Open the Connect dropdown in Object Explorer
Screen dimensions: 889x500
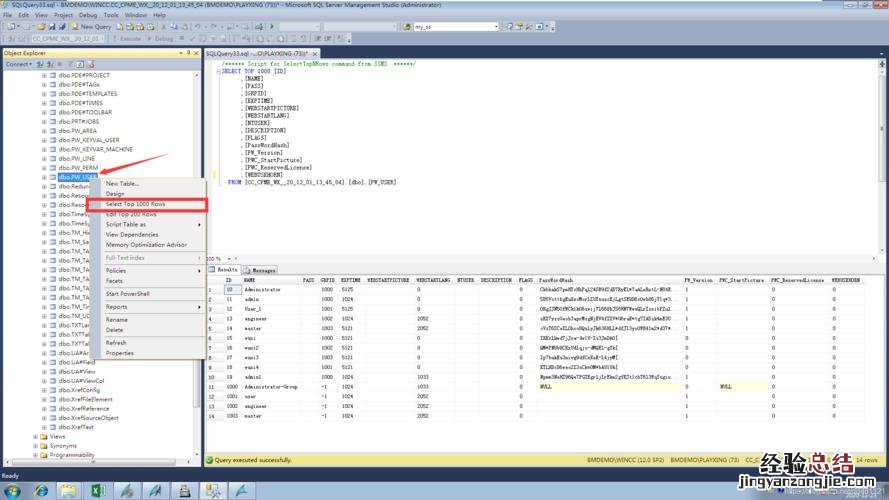pyautogui.click(x=18, y=64)
